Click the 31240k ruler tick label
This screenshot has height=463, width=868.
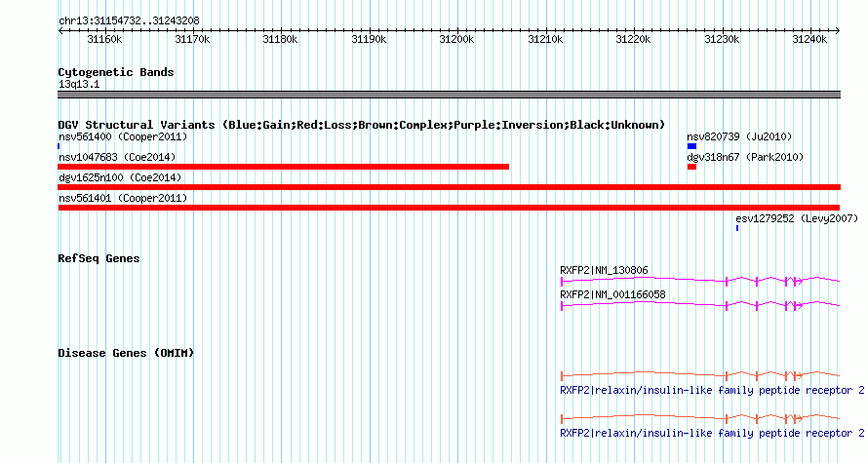809,39
